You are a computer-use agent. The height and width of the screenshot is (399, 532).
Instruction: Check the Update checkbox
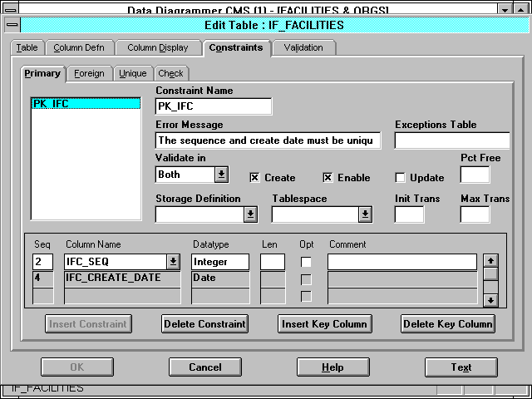[400, 178]
